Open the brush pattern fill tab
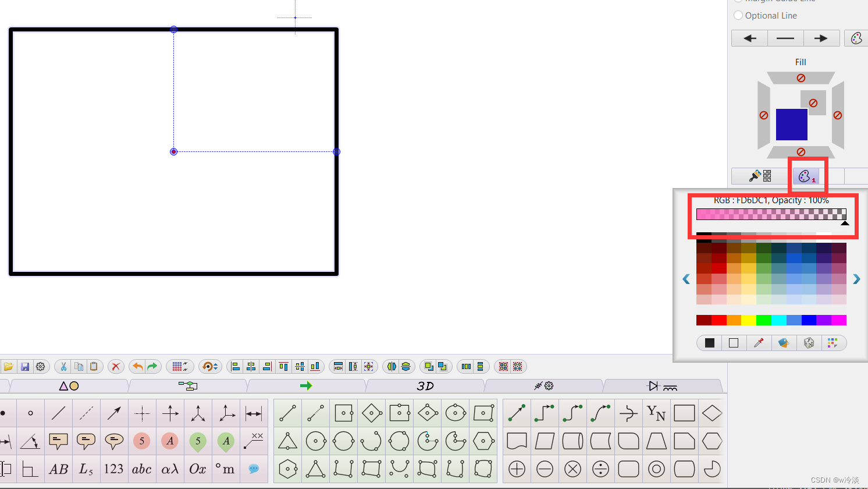Image resolution: width=868 pixels, height=489 pixels. pyautogui.click(x=760, y=176)
